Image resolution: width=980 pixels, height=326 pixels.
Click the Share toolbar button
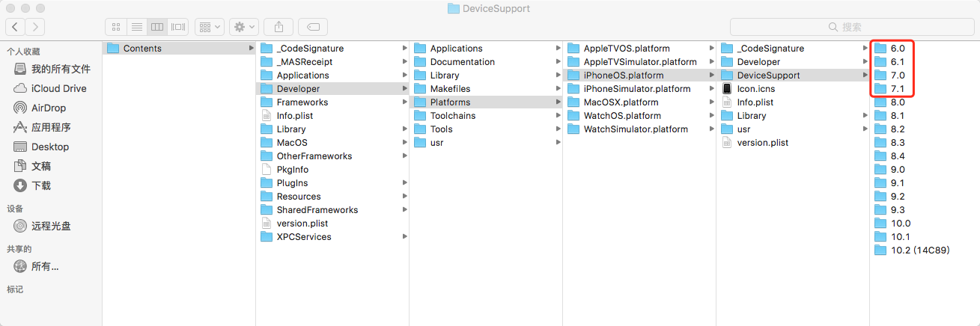tap(279, 27)
